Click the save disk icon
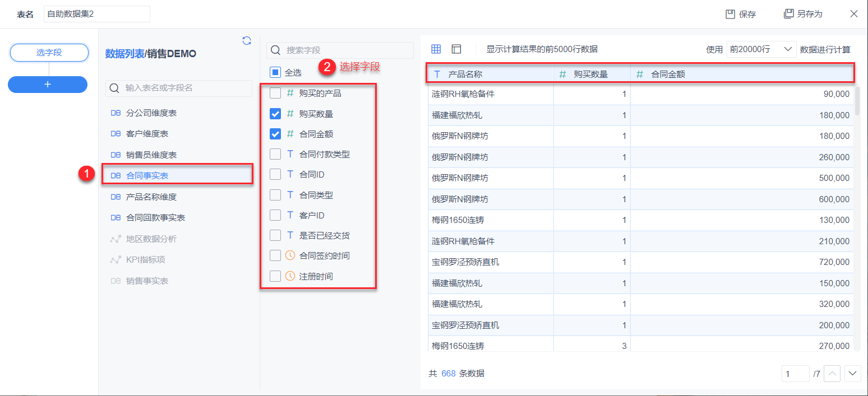 (x=730, y=14)
